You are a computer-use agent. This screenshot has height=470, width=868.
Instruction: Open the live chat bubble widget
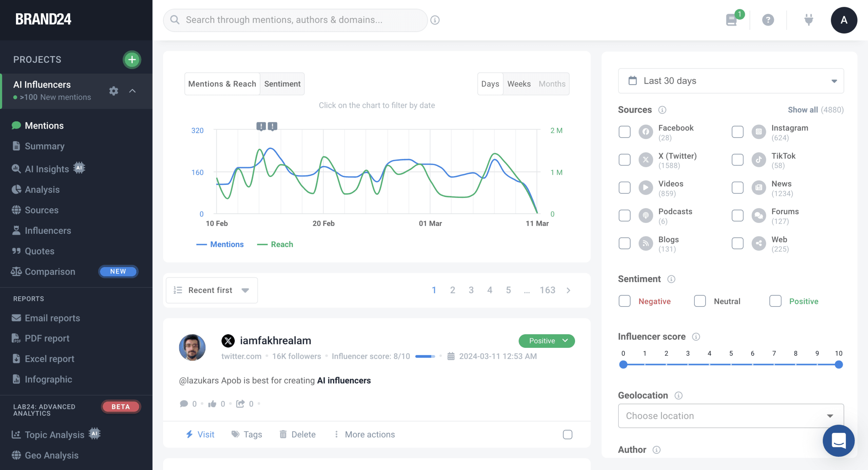click(x=839, y=440)
